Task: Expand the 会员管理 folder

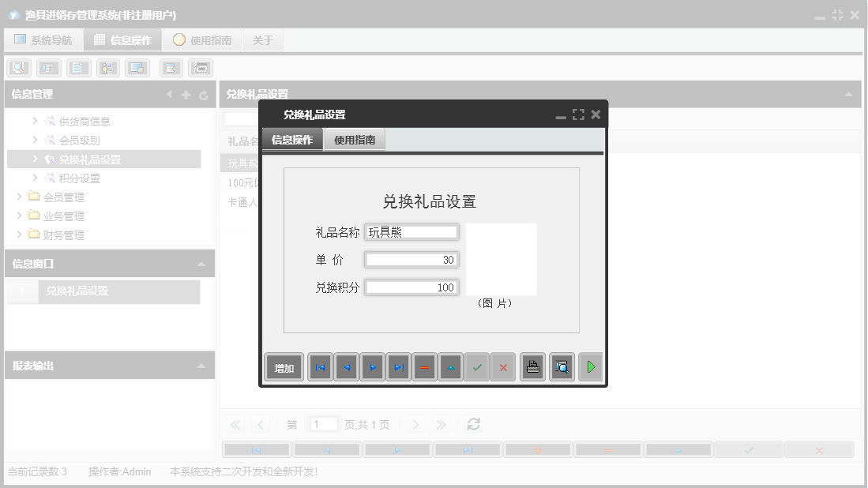Action: [20, 197]
